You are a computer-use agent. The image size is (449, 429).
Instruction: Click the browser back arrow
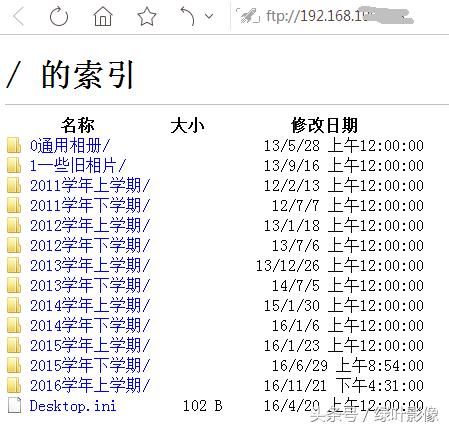pos(18,16)
